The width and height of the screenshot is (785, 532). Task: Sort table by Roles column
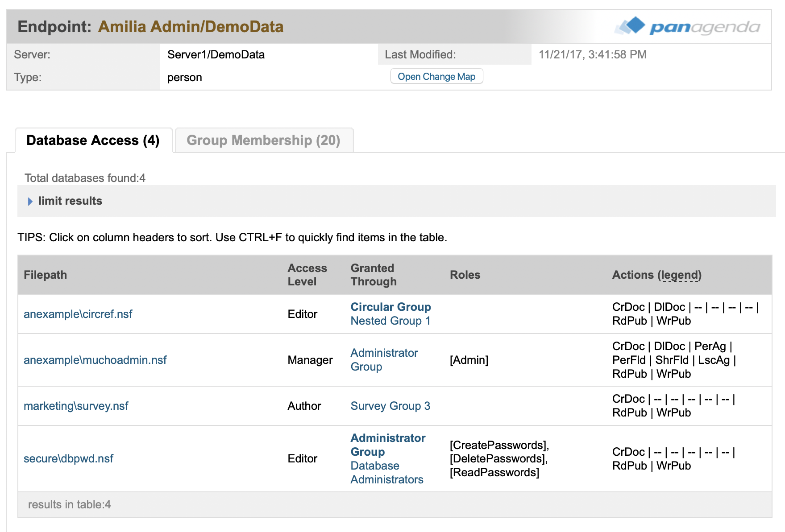[465, 275]
